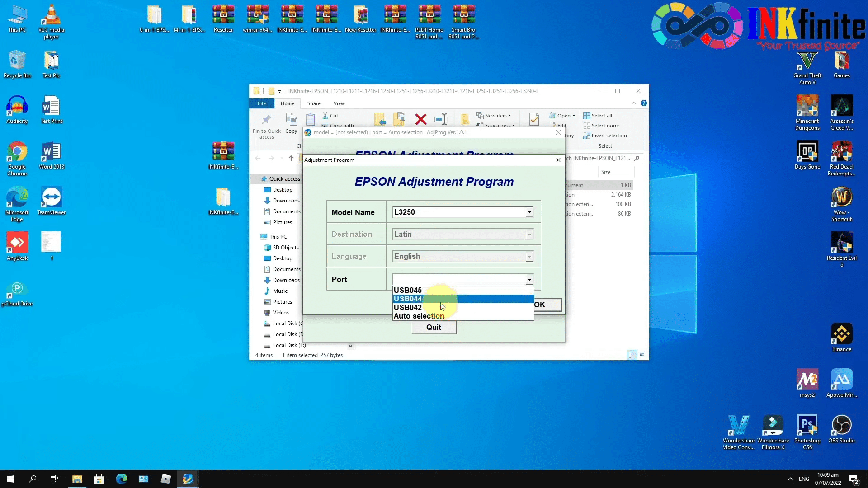The height and width of the screenshot is (488, 868).
Task: Open the Recycle Bin desktop icon
Action: tap(17, 64)
